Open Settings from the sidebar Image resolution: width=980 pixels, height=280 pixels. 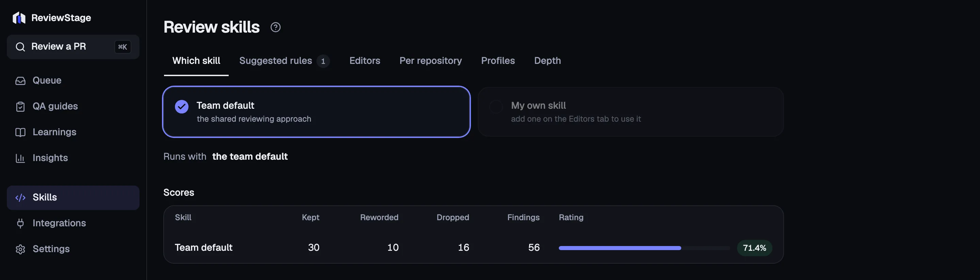click(73, 249)
